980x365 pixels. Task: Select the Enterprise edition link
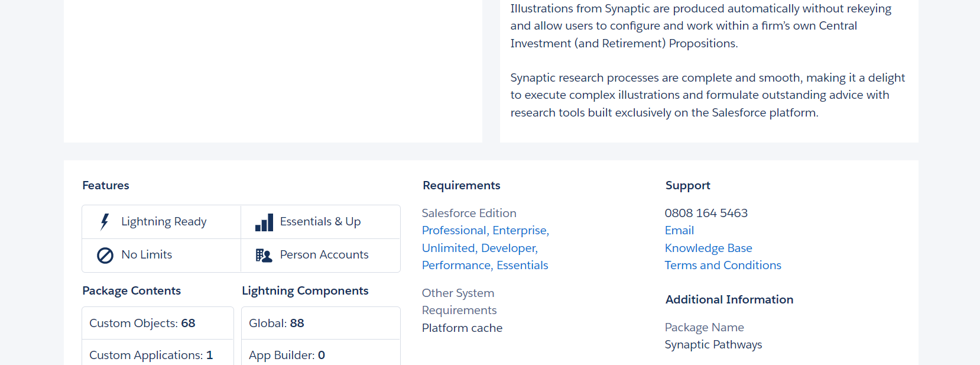(x=520, y=231)
